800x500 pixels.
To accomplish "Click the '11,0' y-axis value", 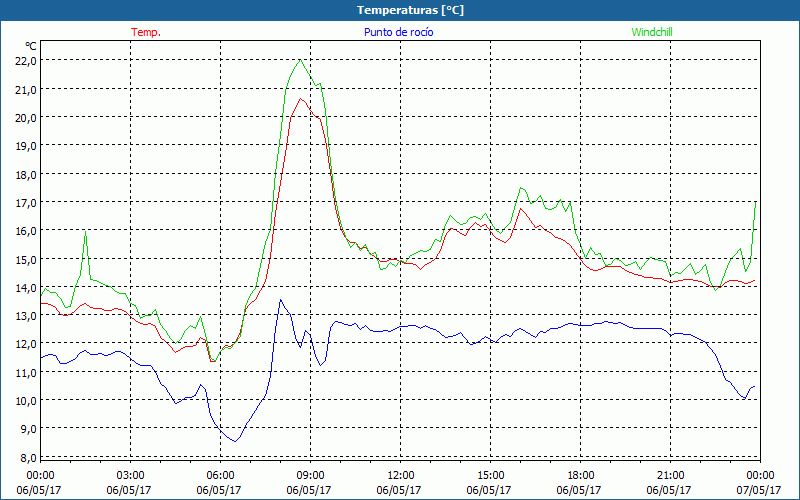I will (27, 372).
